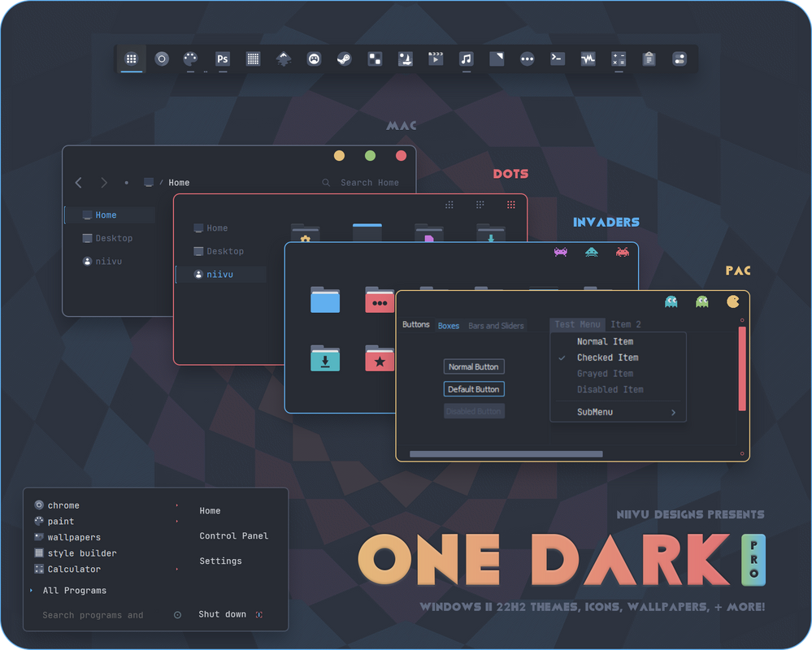Image resolution: width=812 pixels, height=650 pixels.
Task: Click the computer icon in Mac window breadcrumb
Action: [149, 182]
